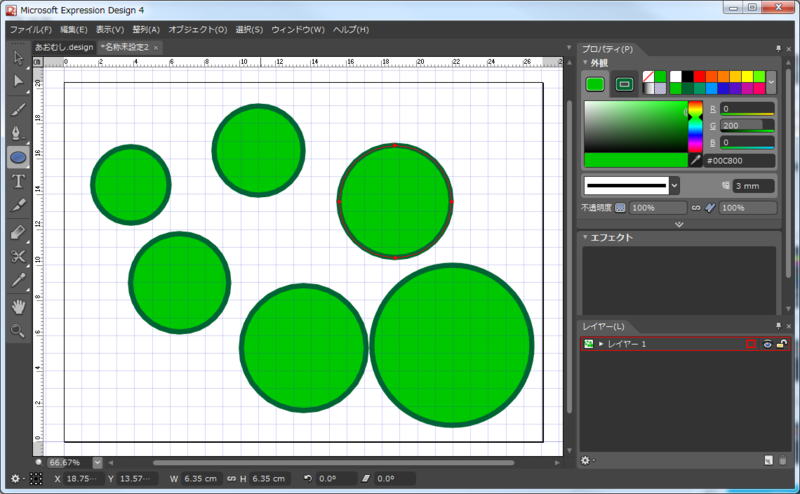The height and width of the screenshot is (494, 800).
Task: Click the rotation angle icon in action bar
Action: [x=308, y=479]
